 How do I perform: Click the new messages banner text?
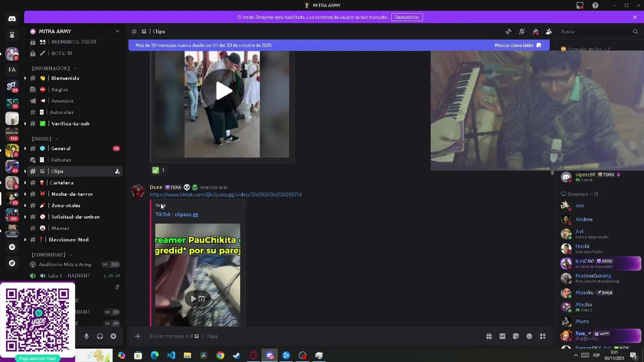coord(203,45)
